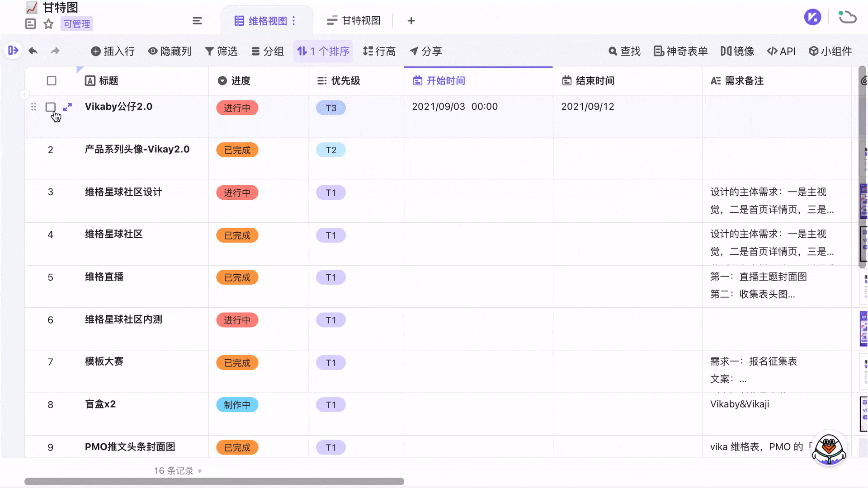Viewport: 868px width, 488px height.
Task: Add a new view with the plus tab
Action: coord(411,20)
